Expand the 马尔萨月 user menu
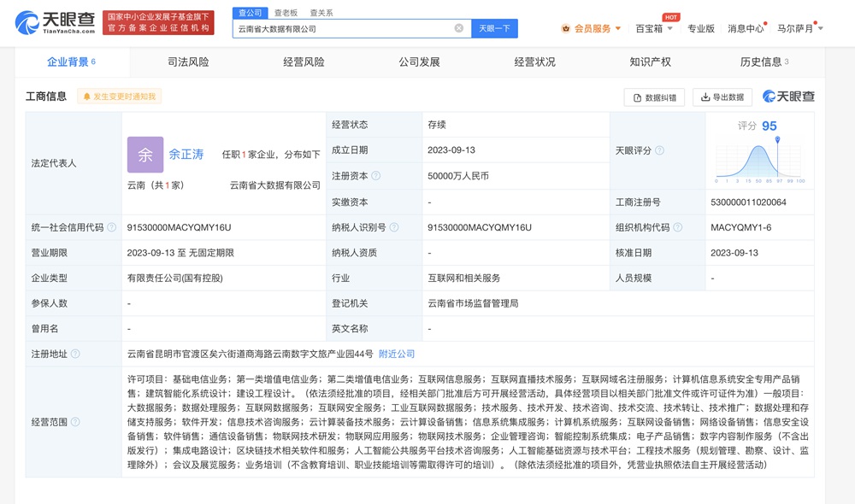This screenshot has width=855, height=504. coord(800,28)
